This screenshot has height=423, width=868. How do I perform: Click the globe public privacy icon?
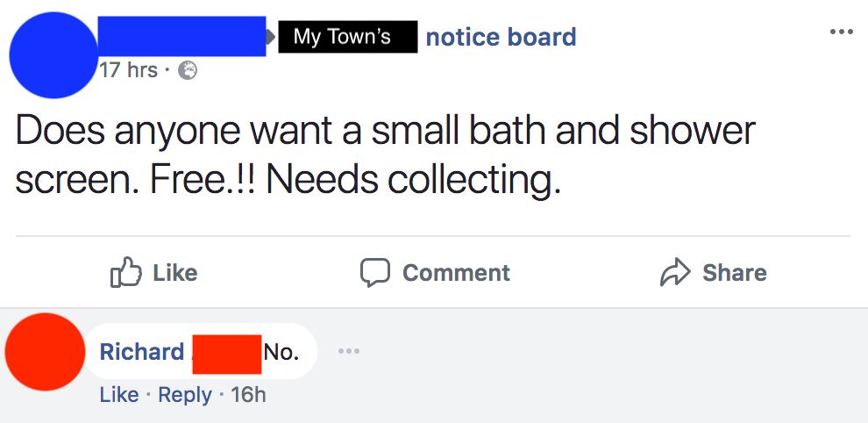click(188, 70)
